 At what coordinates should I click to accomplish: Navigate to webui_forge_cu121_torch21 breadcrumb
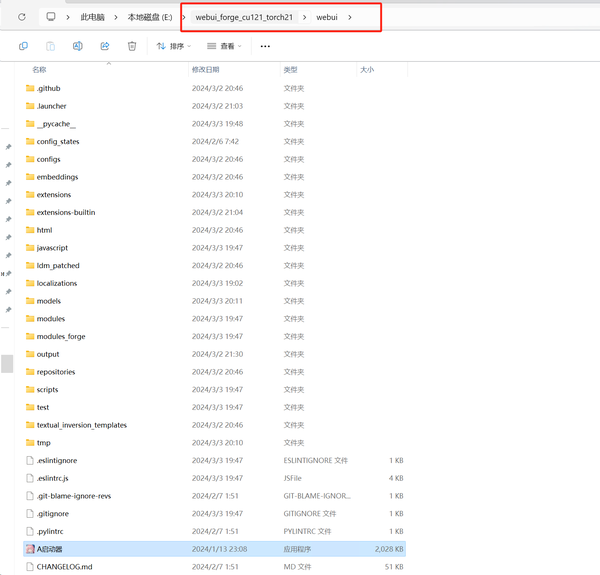pyautogui.click(x=244, y=17)
